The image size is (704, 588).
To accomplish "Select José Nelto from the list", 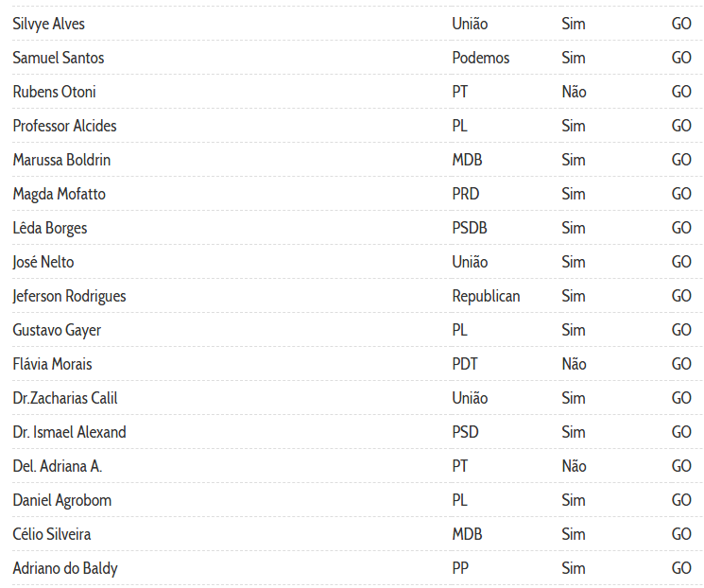I will point(43,262).
